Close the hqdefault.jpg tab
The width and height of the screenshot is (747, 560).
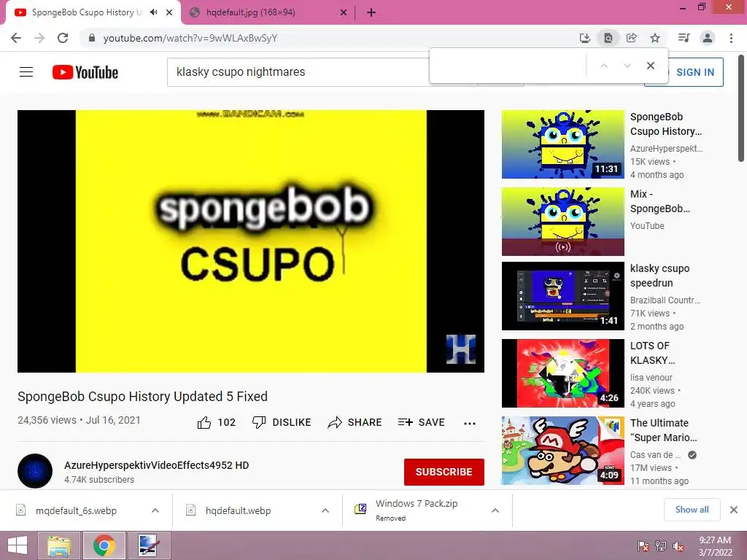pos(344,13)
